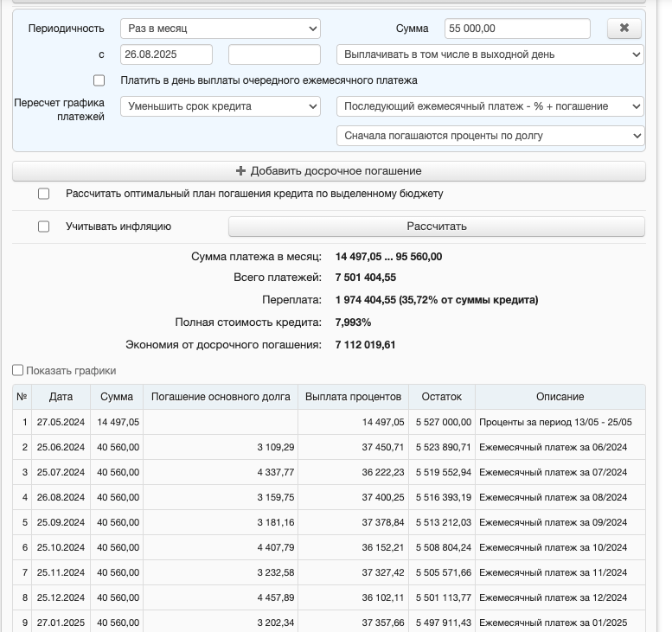
Task: Click 'Погашение основного долга' column header
Action: (x=221, y=397)
